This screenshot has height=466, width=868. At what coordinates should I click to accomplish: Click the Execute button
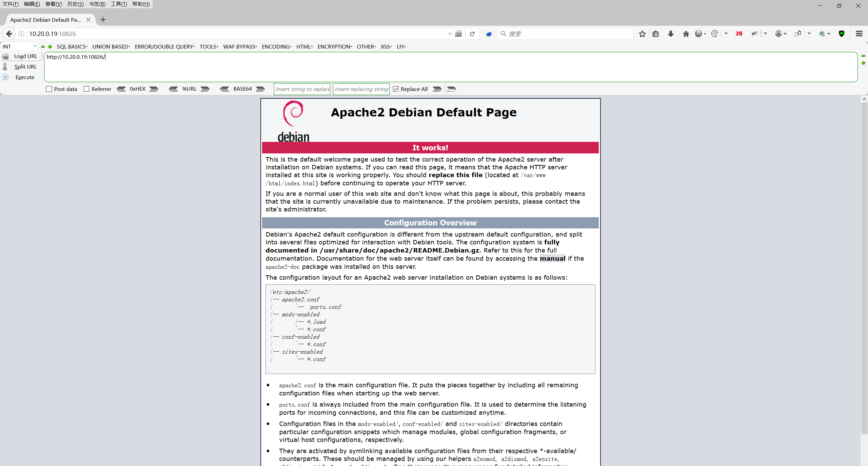click(25, 77)
